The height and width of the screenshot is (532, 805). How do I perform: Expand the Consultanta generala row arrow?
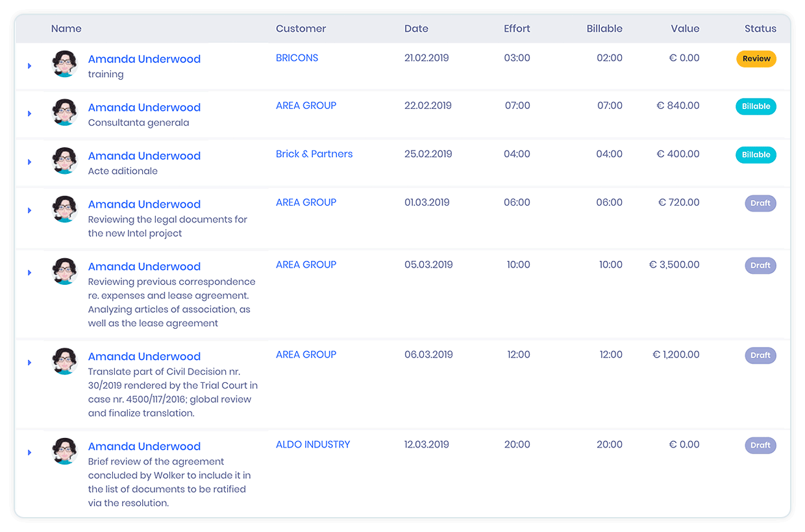[x=30, y=114]
